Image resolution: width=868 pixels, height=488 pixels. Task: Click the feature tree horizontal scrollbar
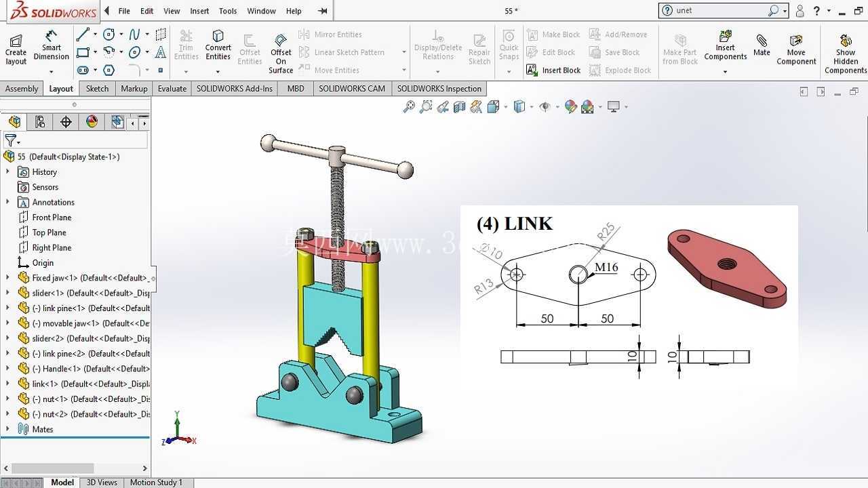click(x=52, y=468)
